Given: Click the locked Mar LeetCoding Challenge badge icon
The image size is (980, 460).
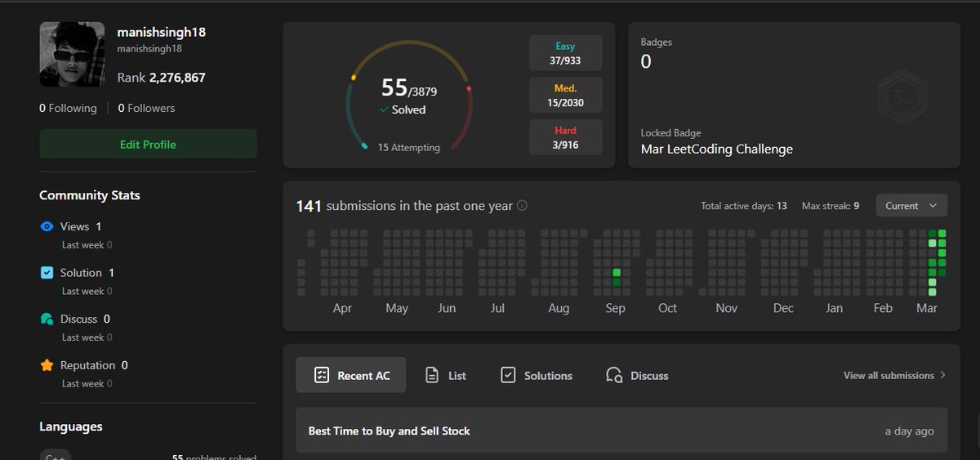Looking at the screenshot, I should [902, 96].
